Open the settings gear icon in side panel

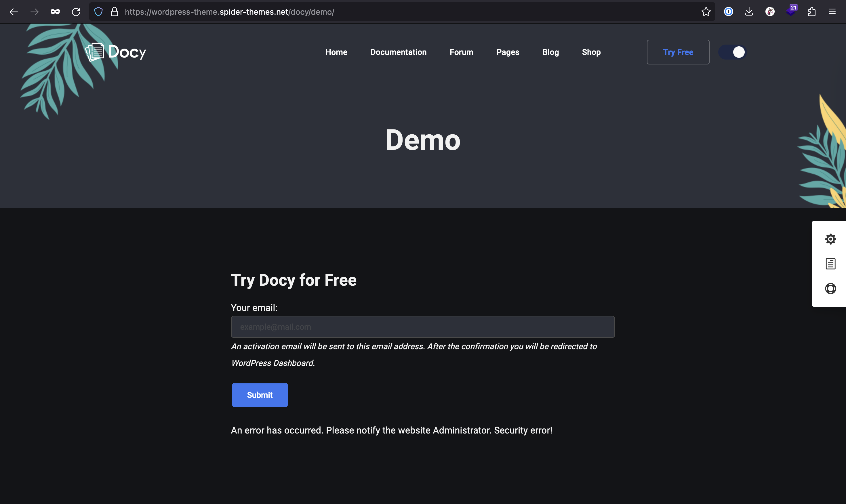pyautogui.click(x=830, y=239)
